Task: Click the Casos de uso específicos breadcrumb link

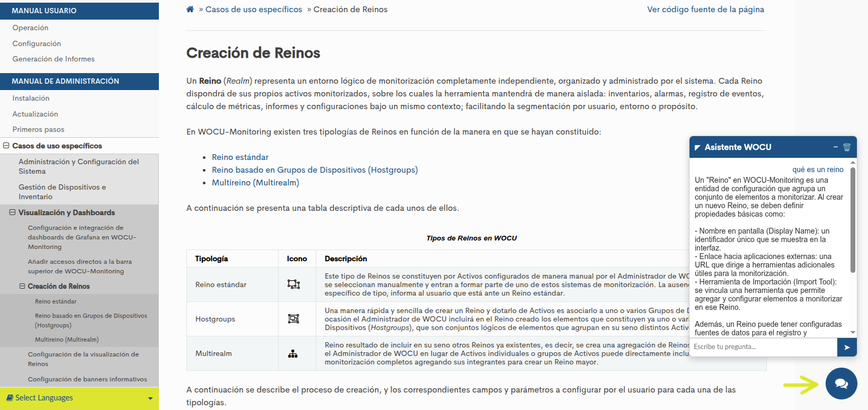Action: (254, 10)
